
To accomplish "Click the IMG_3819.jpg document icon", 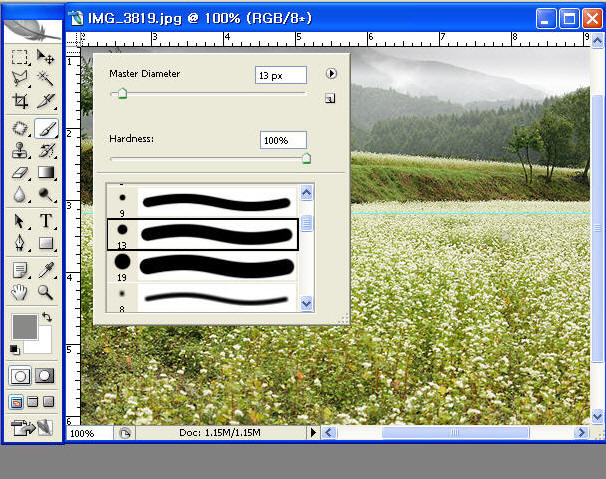I will (76, 18).
